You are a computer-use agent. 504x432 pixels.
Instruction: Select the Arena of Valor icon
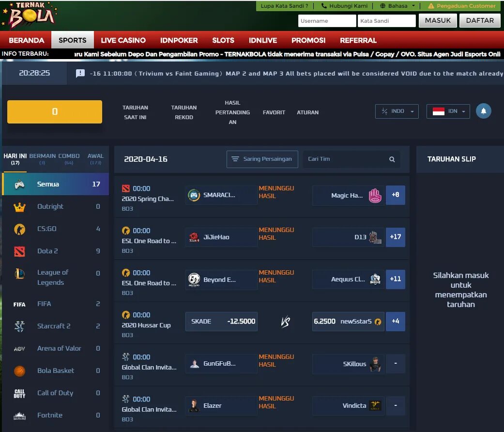pyautogui.click(x=19, y=349)
